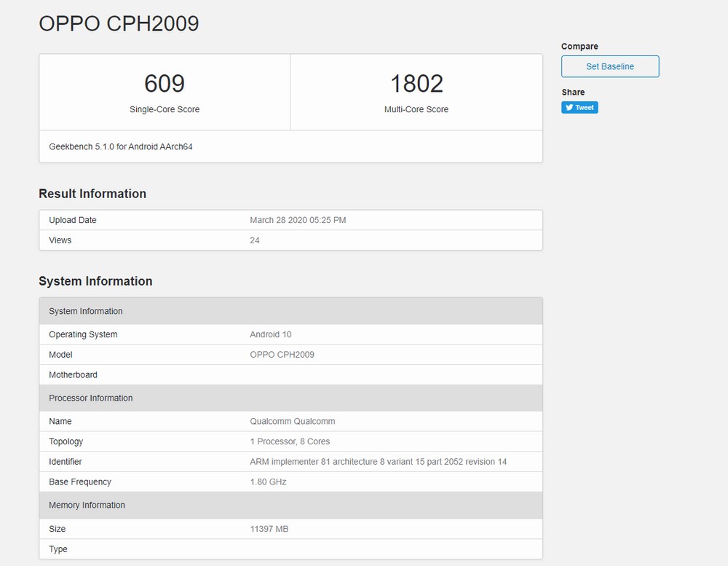Select the 609 single-core score number
Screen dimensions: 728x566
tap(165, 84)
